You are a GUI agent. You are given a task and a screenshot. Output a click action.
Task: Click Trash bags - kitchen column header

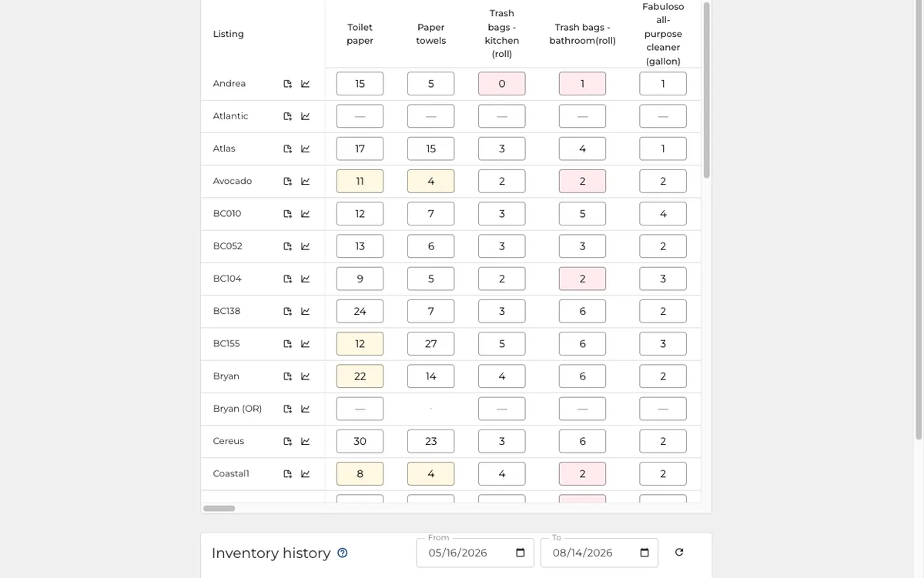pyautogui.click(x=502, y=34)
